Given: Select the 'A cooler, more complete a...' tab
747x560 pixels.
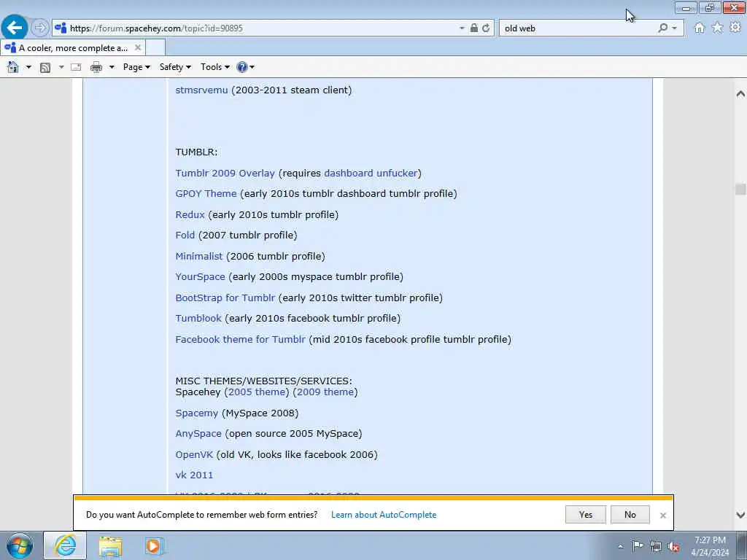Looking at the screenshot, I should (73, 47).
